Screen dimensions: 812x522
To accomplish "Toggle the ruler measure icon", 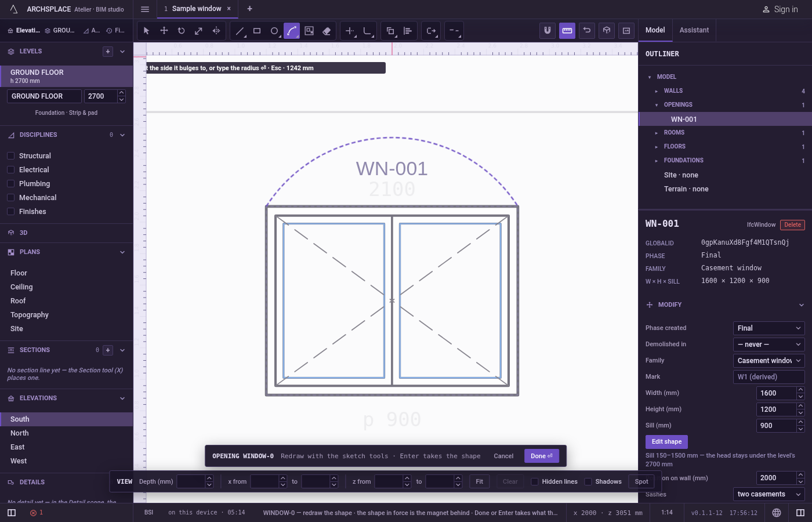I will tap(567, 31).
